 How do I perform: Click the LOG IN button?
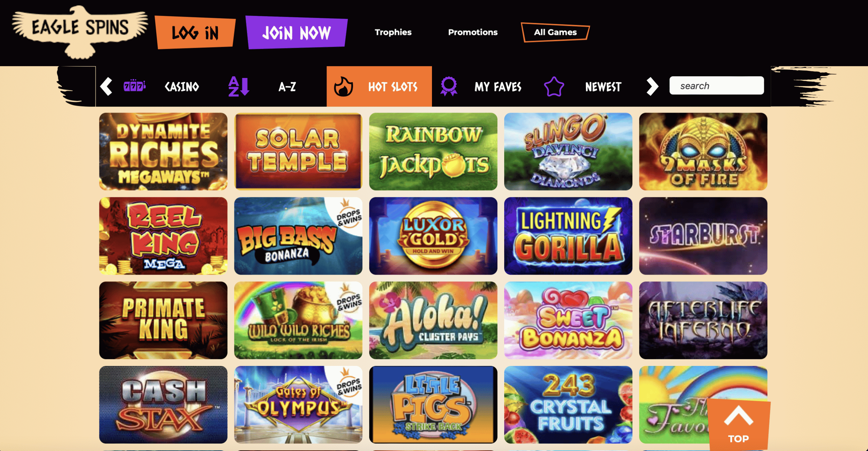(195, 33)
